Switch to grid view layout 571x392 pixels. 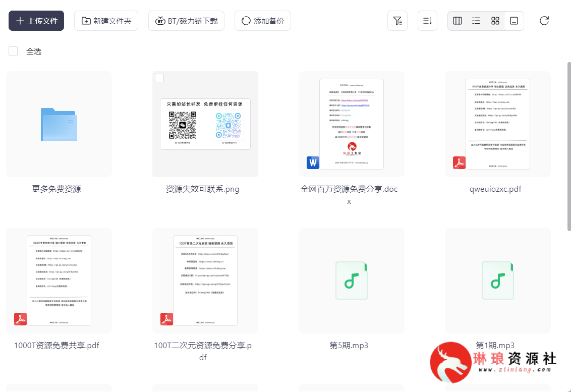[495, 21]
